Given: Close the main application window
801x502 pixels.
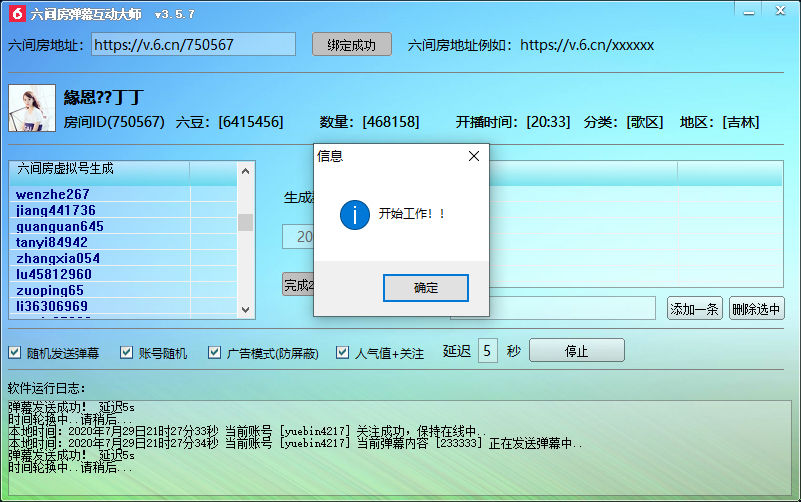Looking at the screenshot, I should [x=780, y=11].
